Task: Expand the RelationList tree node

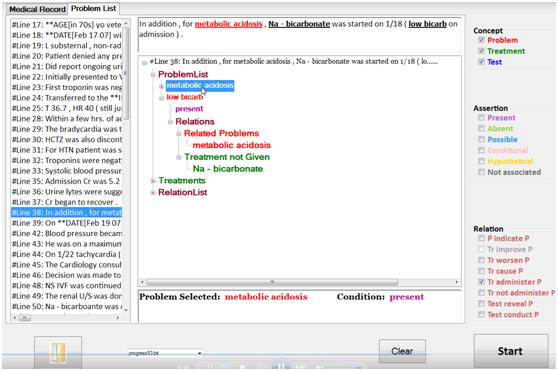Action: point(153,193)
